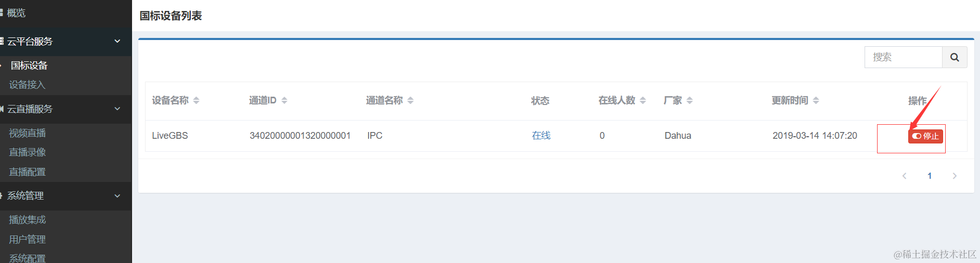Viewport: 980px width, 263px height.
Task: Click 云平台服务 menu header
Action: click(x=66, y=41)
